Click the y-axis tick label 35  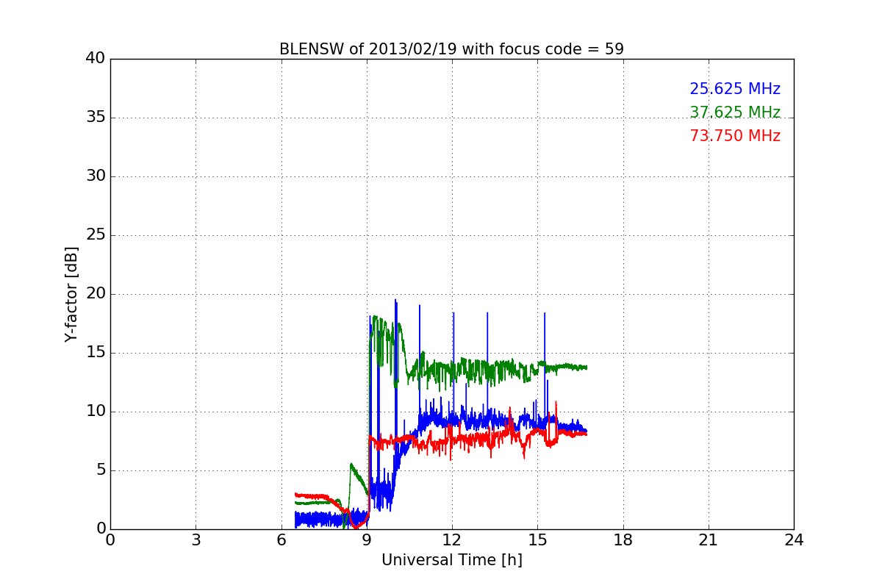(x=96, y=117)
